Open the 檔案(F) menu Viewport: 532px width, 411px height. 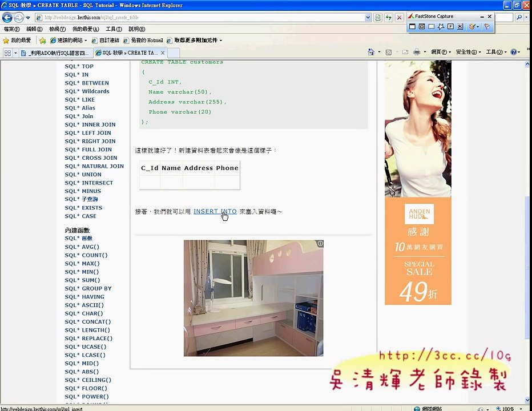[11, 29]
